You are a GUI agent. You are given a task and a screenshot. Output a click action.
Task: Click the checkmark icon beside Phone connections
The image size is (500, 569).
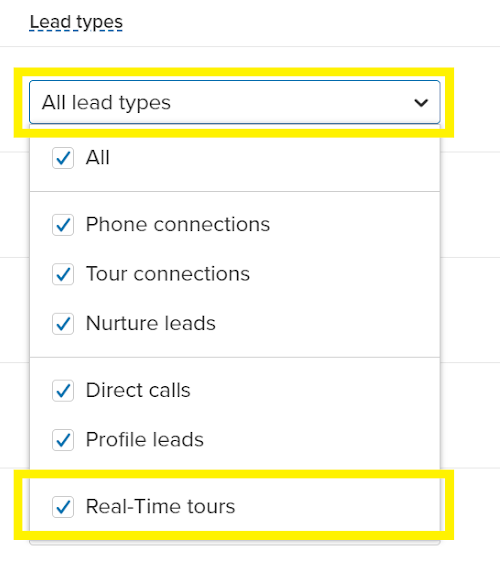tap(63, 225)
